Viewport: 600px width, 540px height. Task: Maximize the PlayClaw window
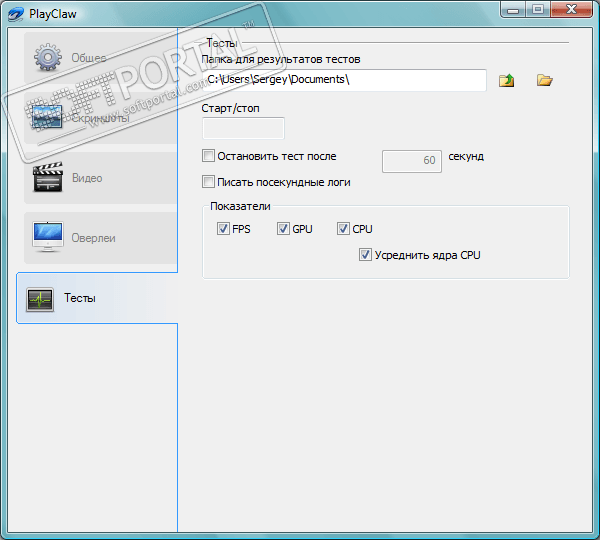coord(538,10)
